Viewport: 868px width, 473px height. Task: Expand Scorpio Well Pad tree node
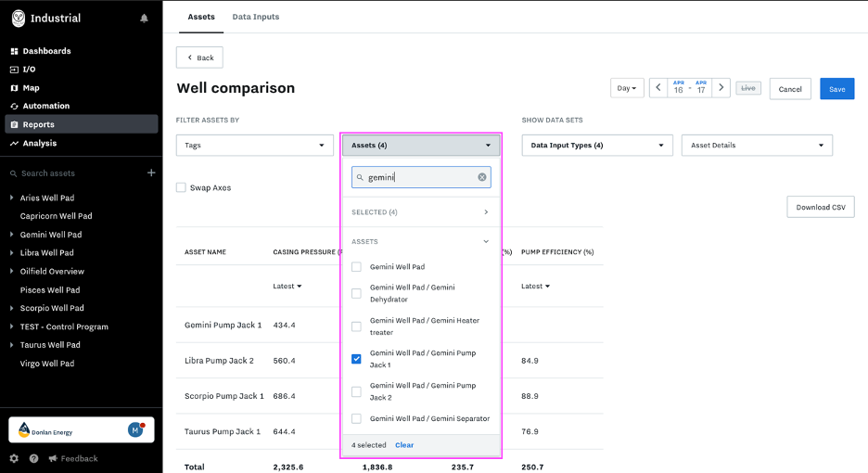pos(12,308)
